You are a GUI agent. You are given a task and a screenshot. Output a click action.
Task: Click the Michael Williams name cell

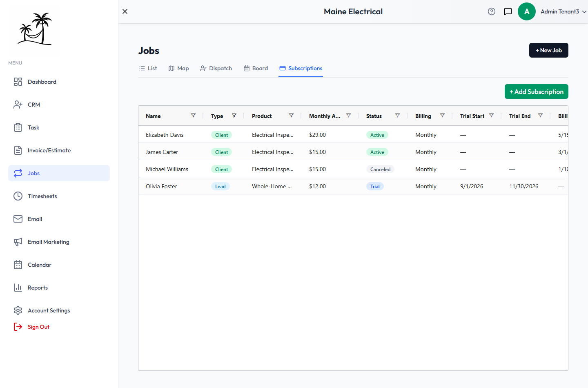tap(167, 169)
